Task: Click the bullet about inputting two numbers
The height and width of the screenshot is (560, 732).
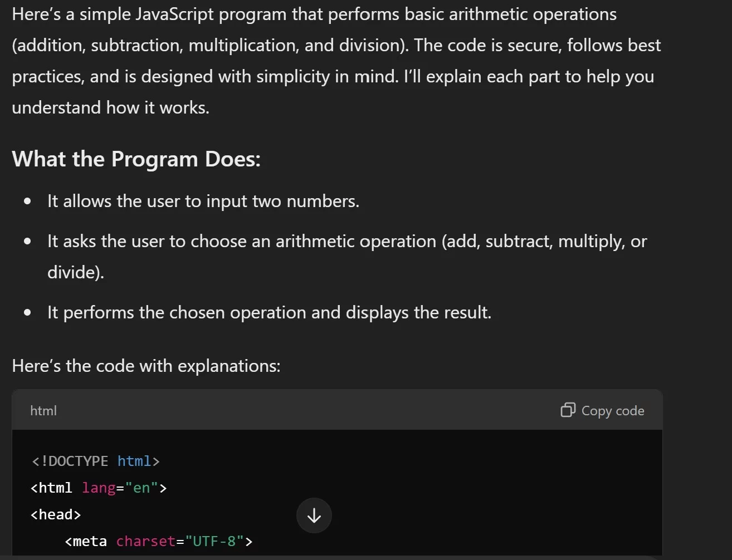Action: (x=203, y=201)
